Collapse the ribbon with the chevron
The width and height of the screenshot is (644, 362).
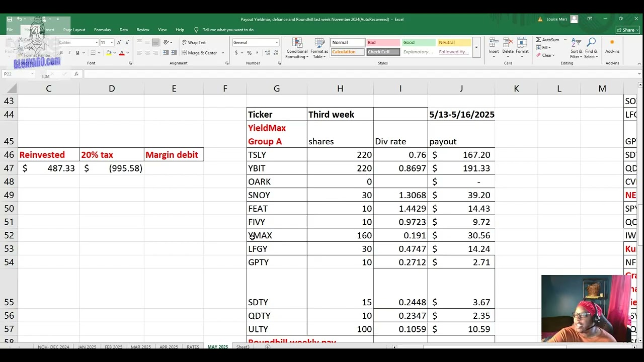click(639, 63)
